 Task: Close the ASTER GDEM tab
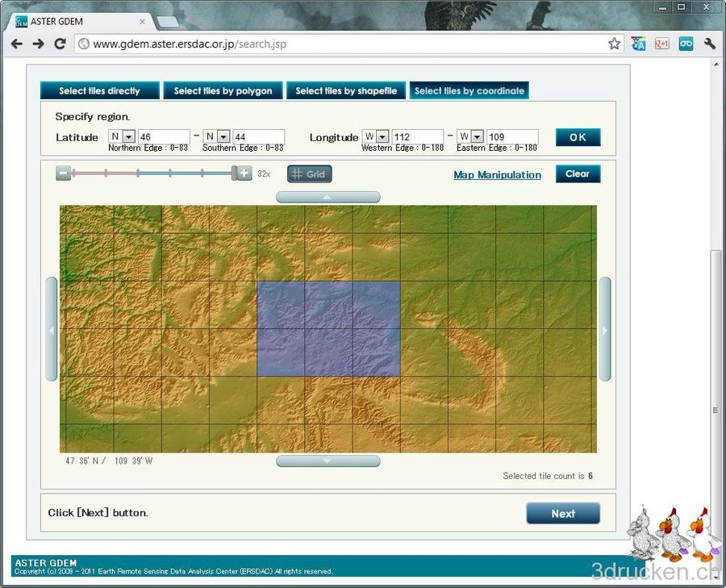coord(142,21)
